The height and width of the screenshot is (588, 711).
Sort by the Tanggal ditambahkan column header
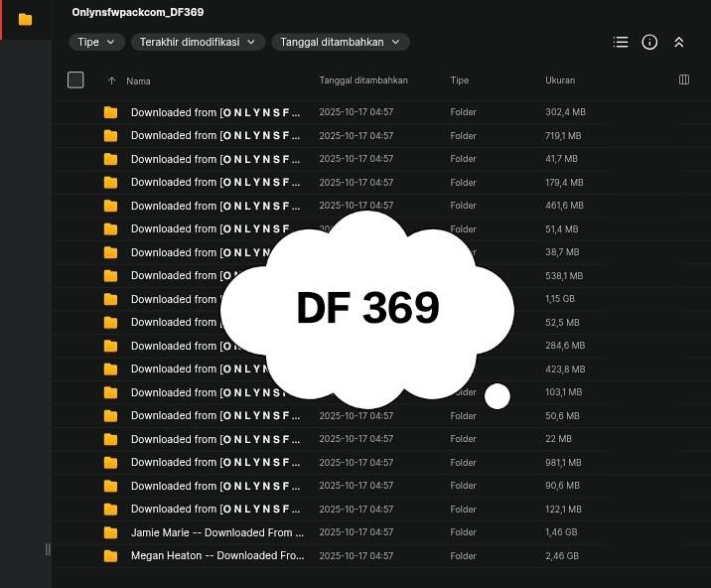point(363,80)
